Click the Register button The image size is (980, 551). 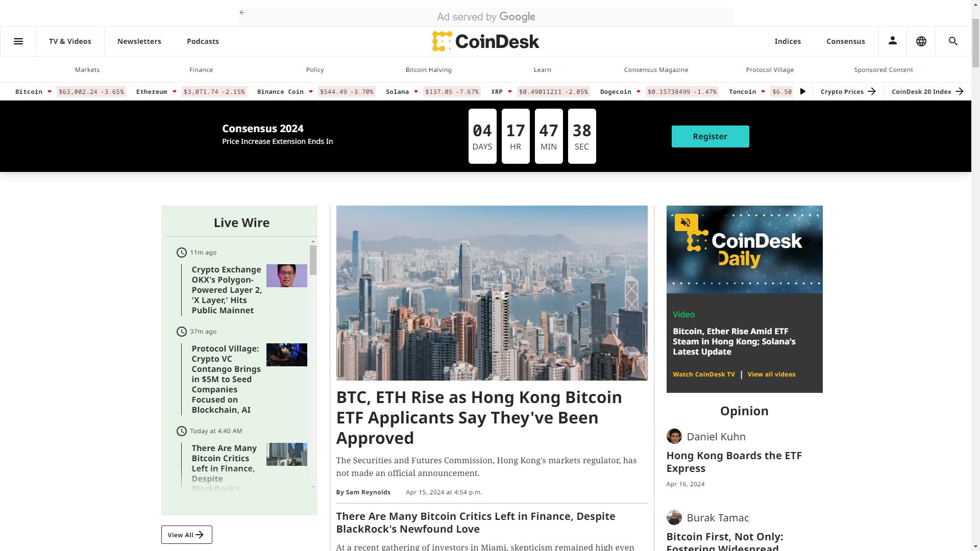point(710,136)
